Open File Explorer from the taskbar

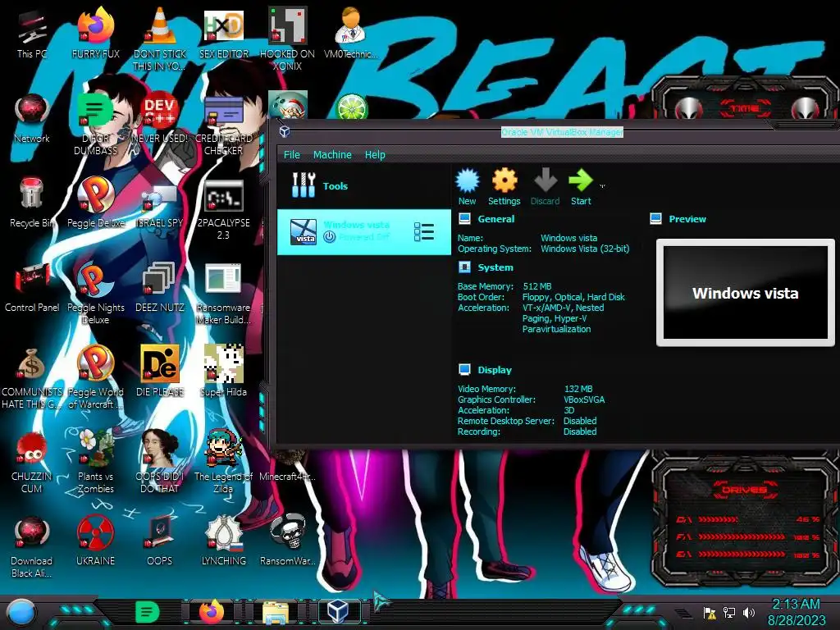point(276,613)
